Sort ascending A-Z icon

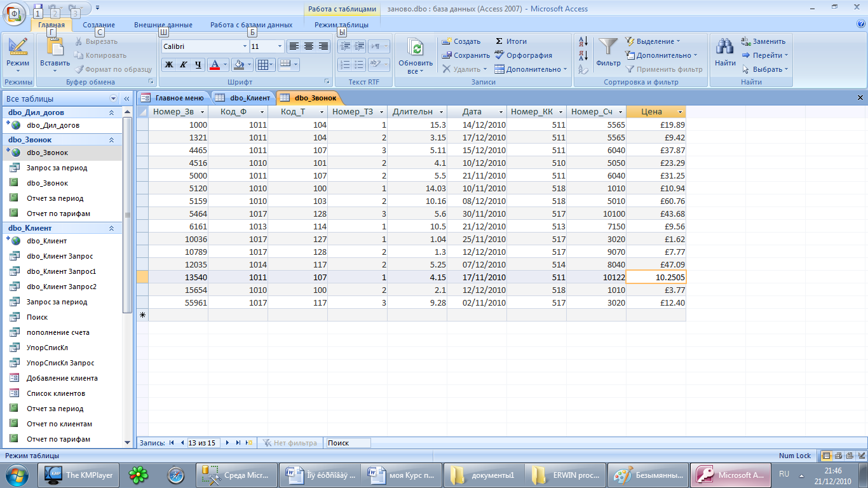coord(583,42)
